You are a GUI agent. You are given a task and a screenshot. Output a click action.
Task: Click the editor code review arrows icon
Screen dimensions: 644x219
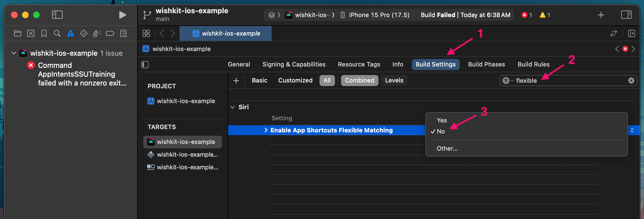click(x=614, y=33)
